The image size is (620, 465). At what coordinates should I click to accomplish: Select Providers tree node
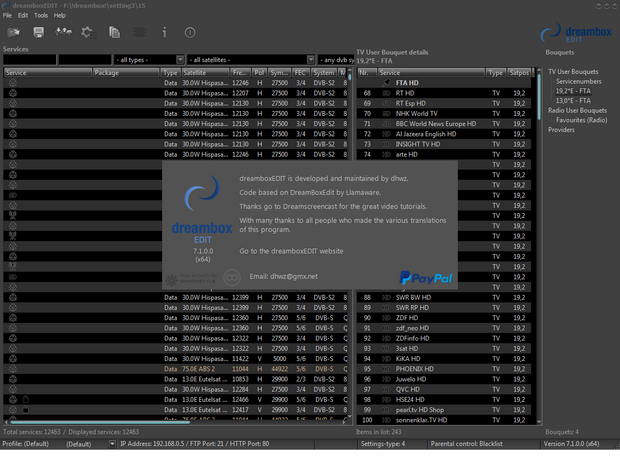pos(561,130)
